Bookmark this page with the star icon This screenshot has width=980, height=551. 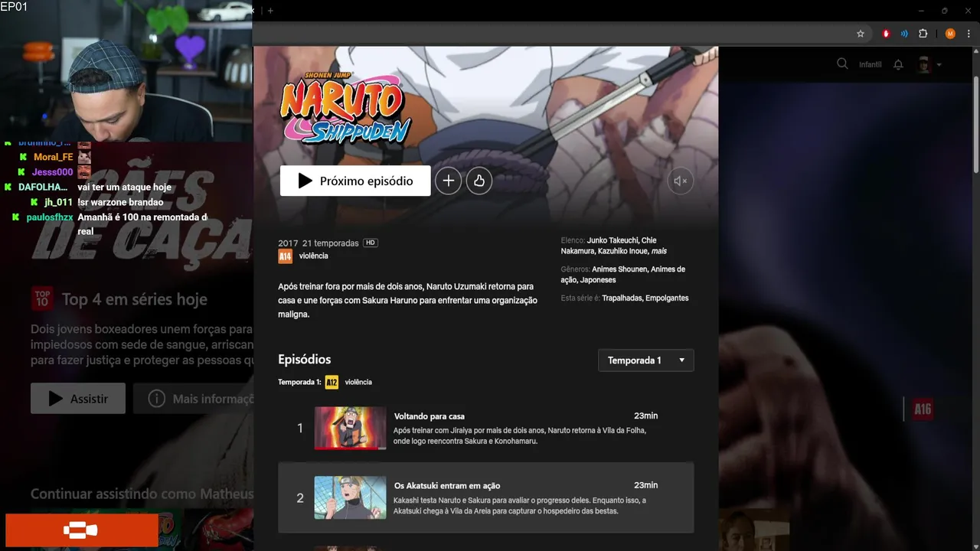[861, 34]
